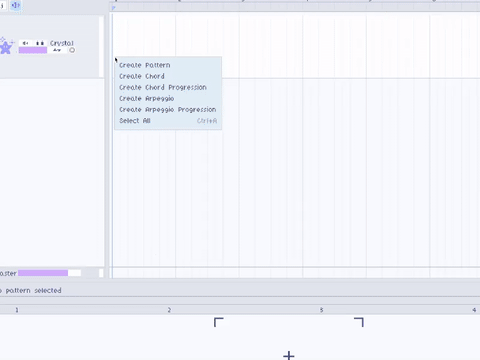Choose Select All from the context menu

coord(168,121)
